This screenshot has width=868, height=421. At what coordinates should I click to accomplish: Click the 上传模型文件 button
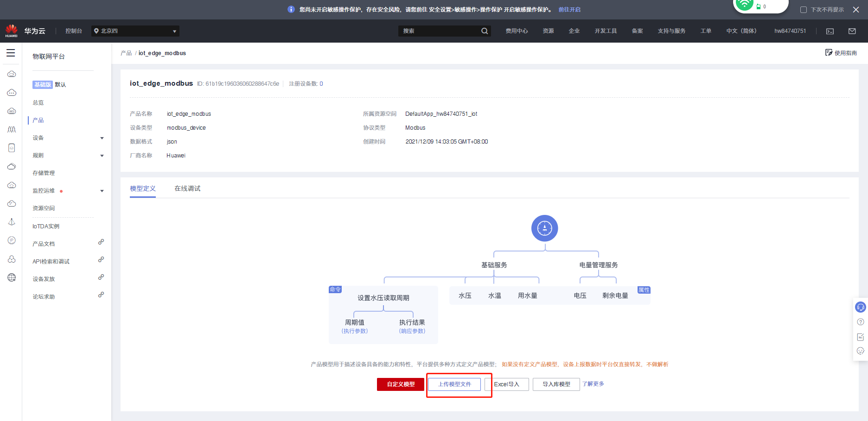[454, 384]
